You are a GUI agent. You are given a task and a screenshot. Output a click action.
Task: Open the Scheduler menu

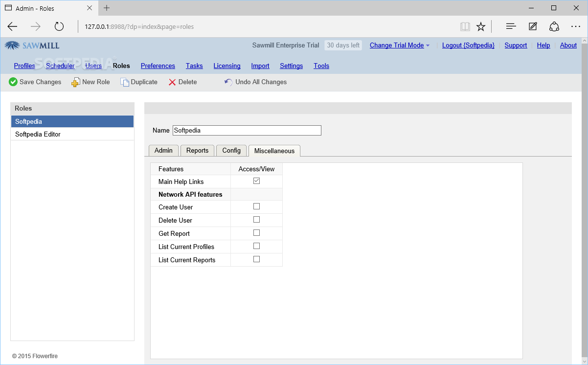(x=60, y=66)
